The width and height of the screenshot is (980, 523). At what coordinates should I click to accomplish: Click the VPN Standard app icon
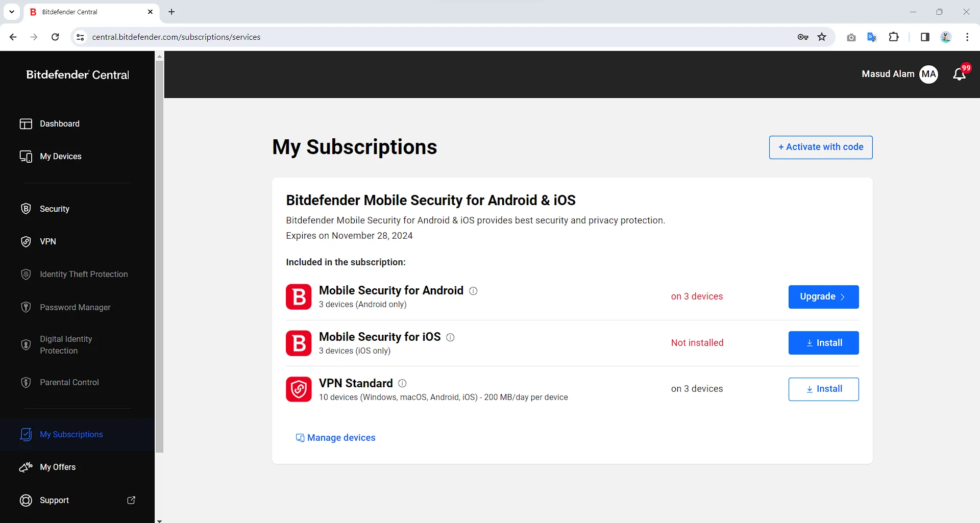(299, 389)
